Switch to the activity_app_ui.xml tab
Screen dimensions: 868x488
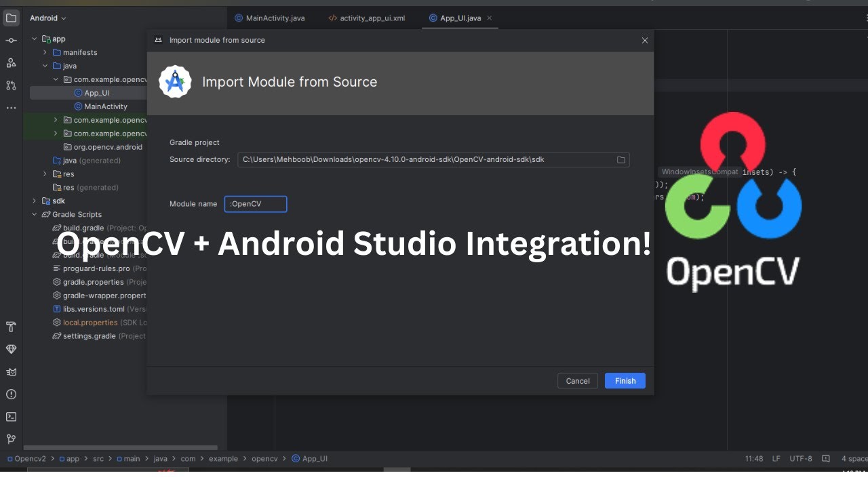point(366,18)
